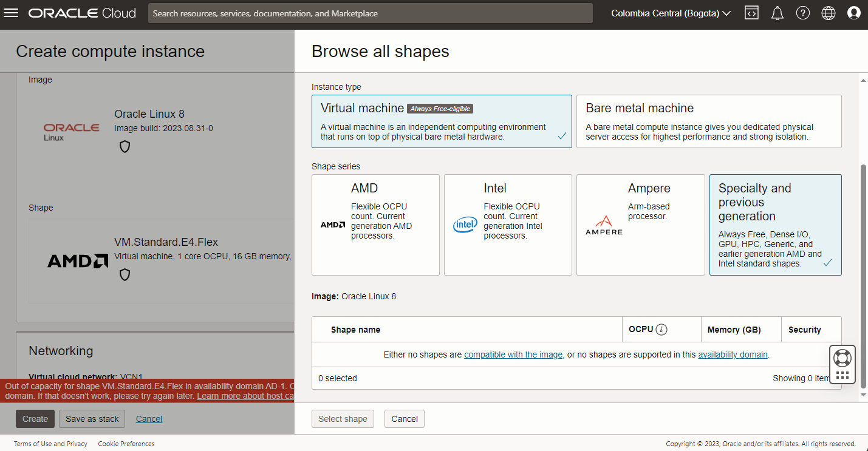Click the OCPU info icon
The height and width of the screenshot is (451, 868).
(662, 330)
